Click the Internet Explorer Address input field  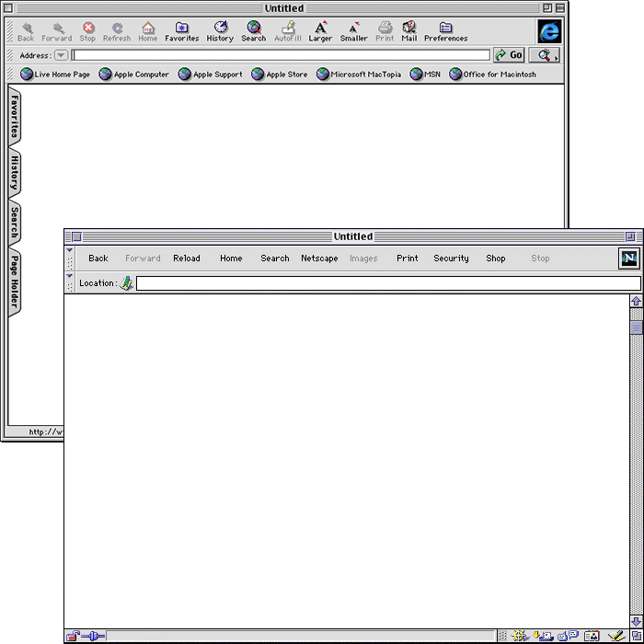pos(281,55)
